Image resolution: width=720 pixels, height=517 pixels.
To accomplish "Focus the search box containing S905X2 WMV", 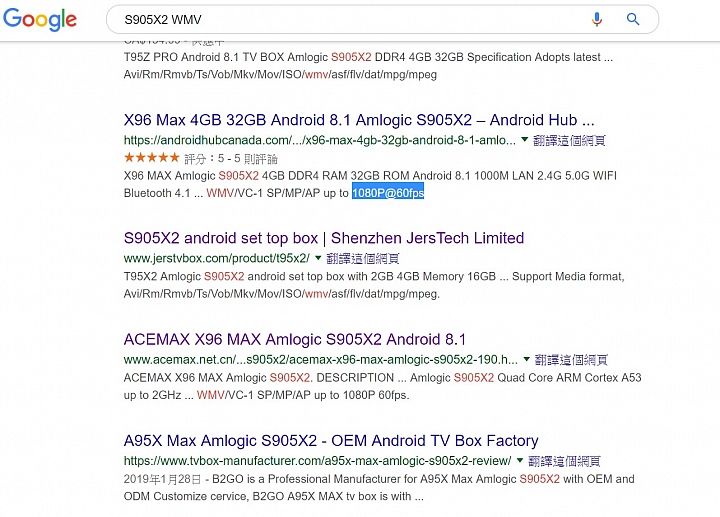I will (x=382, y=19).
